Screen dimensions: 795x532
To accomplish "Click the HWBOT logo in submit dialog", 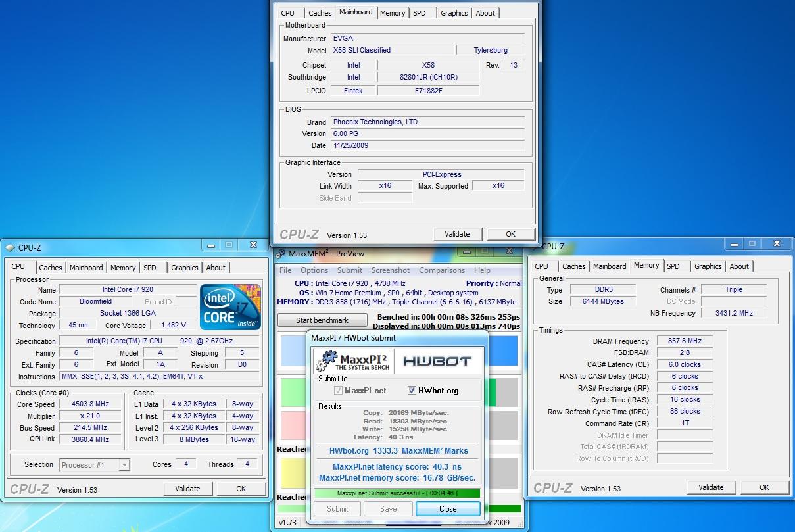I will pos(437,361).
